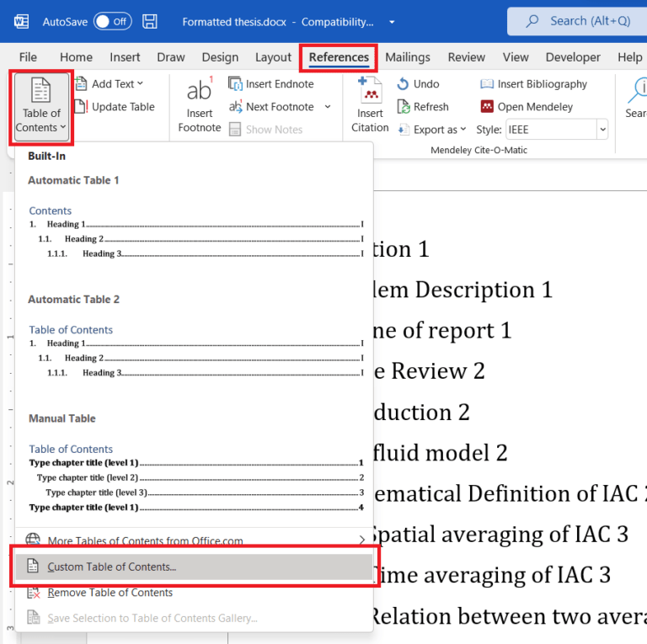Screen dimensions: 647x644
Task: Select Custom Table of Contents menu entry
Action: point(111,567)
